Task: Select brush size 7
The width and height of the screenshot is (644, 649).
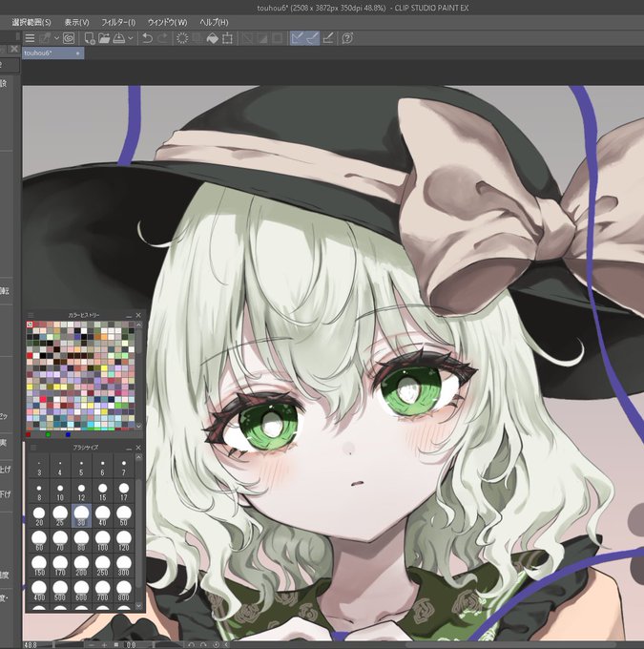Action: tap(123, 466)
